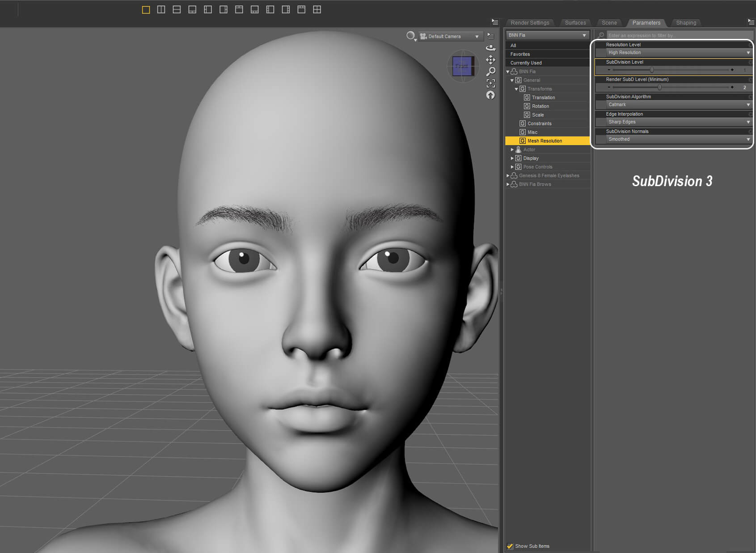The width and height of the screenshot is (756, 553).
Task: Choose the top-bottom stacked two-pane layout icon
Action: click(x=177, y=10)
